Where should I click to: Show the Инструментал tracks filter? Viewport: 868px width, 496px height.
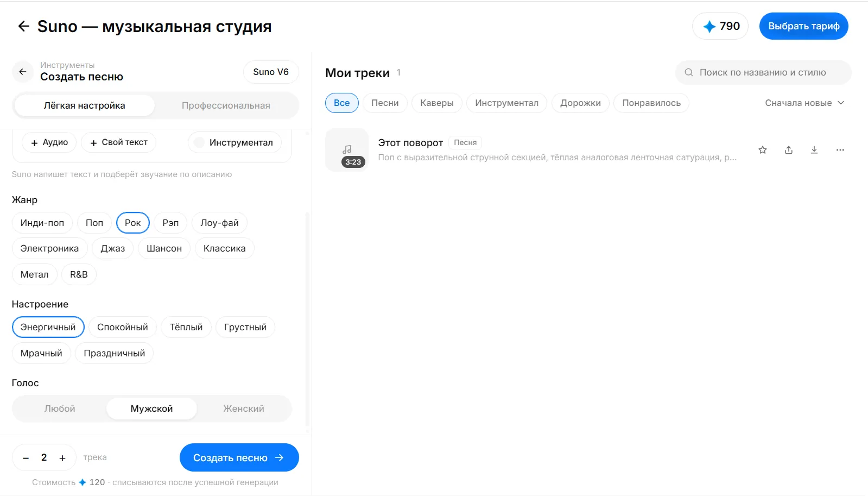point(507,103)
